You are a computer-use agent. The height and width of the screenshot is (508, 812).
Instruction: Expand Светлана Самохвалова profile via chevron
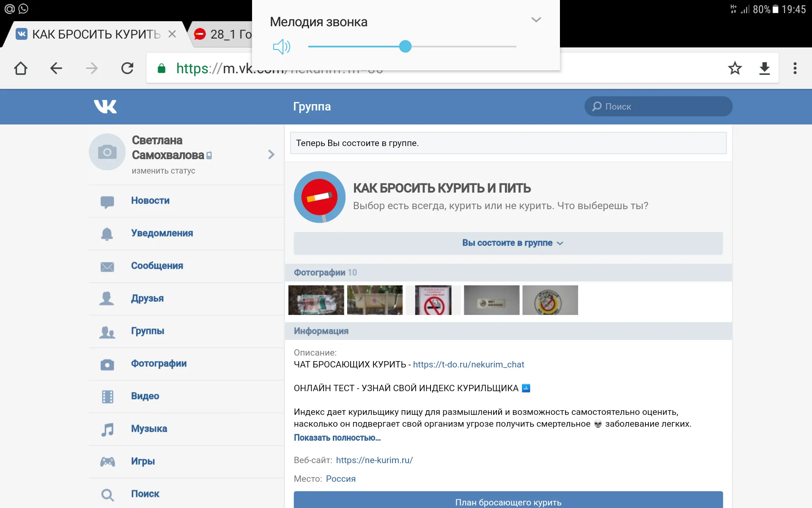point(271,155)
